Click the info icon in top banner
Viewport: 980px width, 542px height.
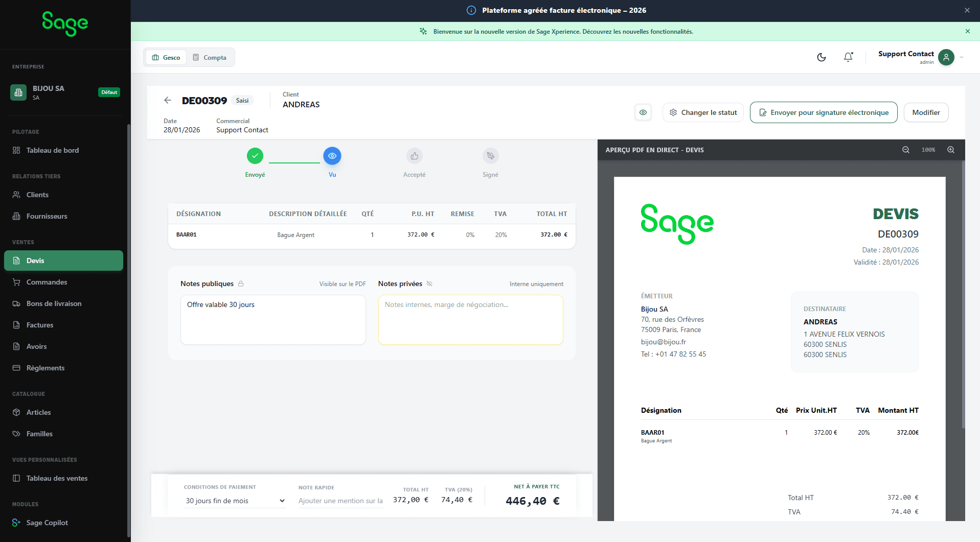(x=471, y=10)
